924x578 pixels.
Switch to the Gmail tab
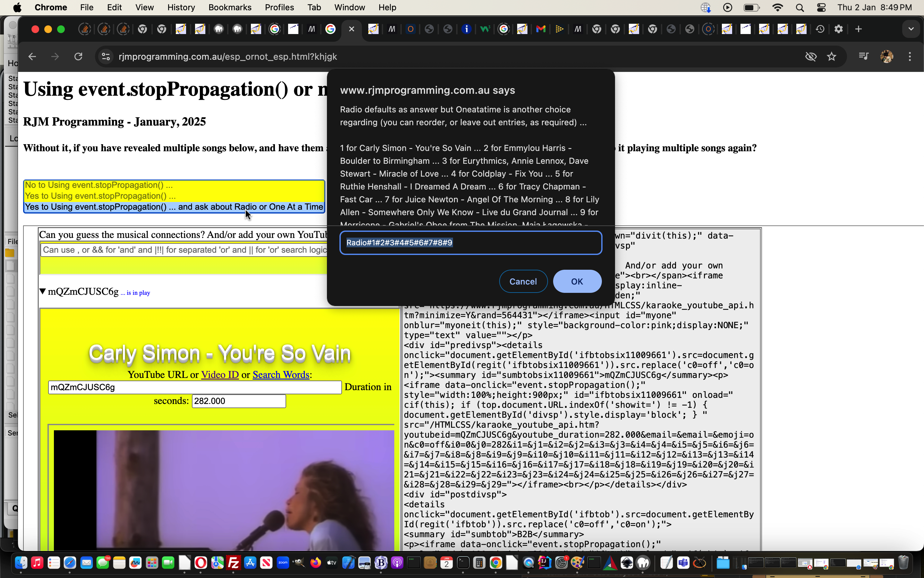(541, 29)
